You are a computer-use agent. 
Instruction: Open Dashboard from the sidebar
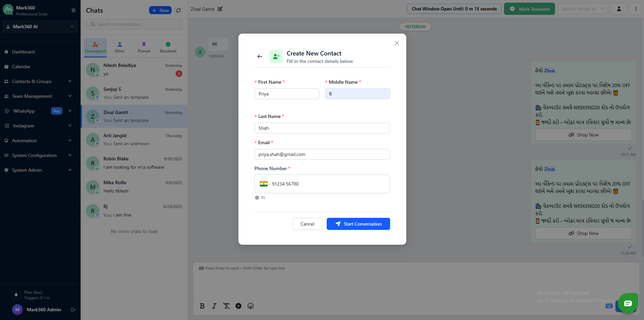pyautogui.click(x=23, y=52)
